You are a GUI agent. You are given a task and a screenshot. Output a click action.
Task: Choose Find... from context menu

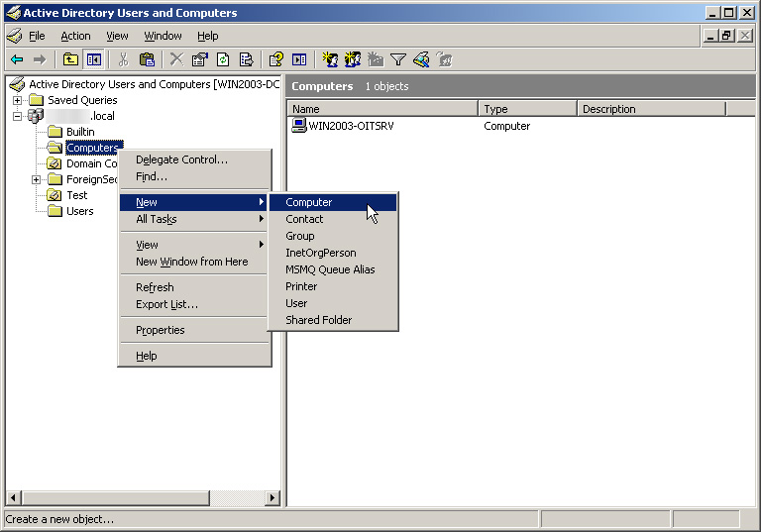194,176
